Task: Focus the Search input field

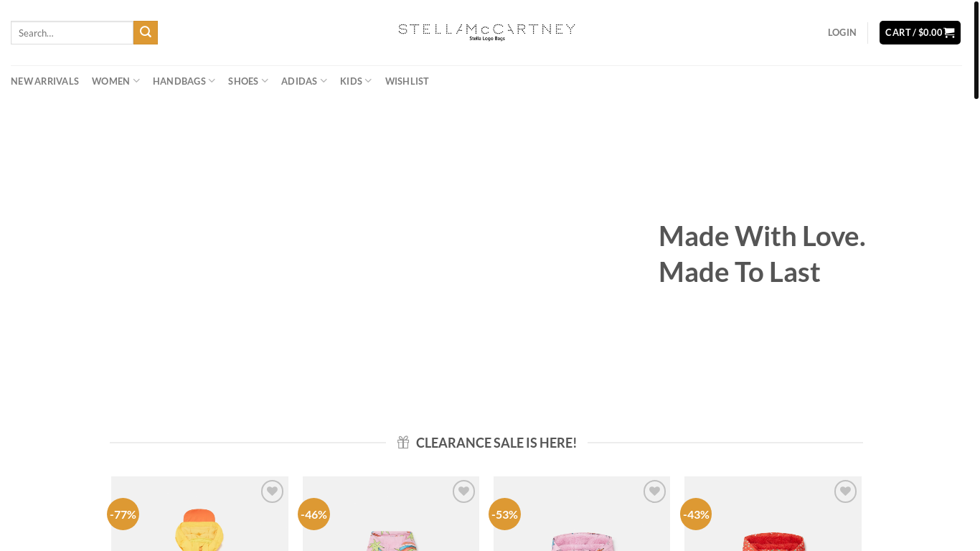Action: click(72, 32)
